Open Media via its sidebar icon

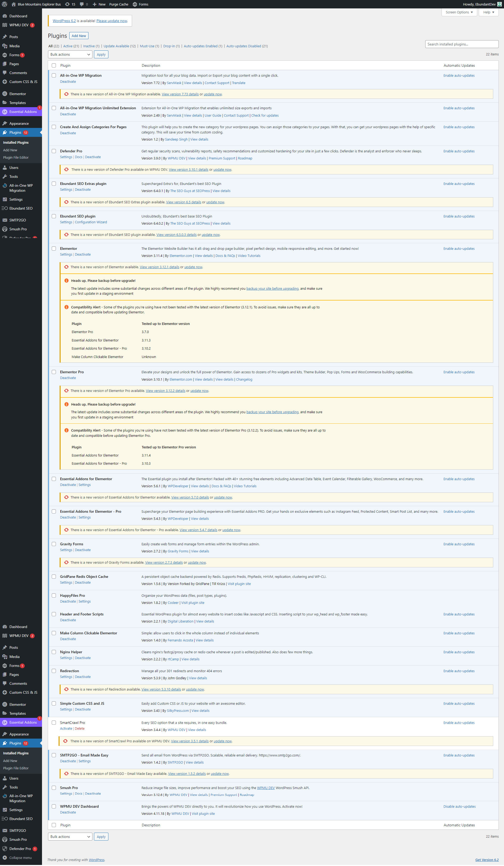point(4,46)
